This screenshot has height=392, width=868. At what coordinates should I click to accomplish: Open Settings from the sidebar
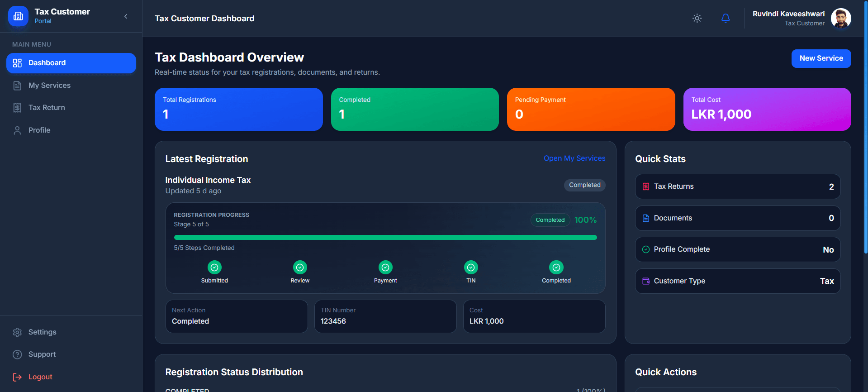[x=71, y=332]
